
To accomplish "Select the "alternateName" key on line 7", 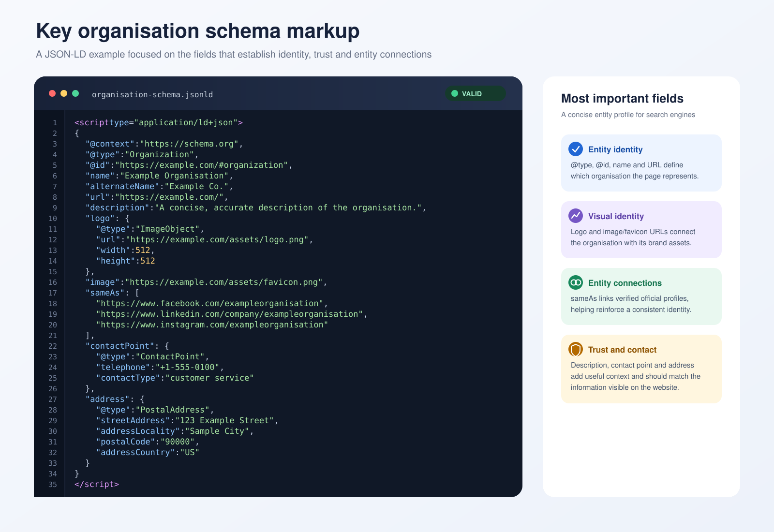I will point(122,186).
